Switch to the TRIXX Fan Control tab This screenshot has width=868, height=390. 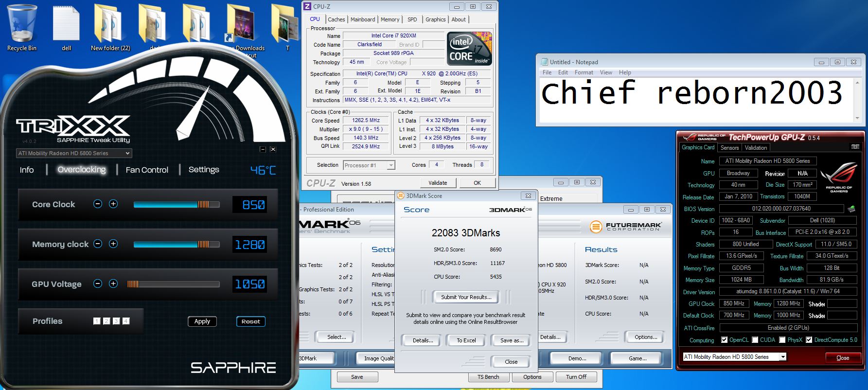[147, 170]
